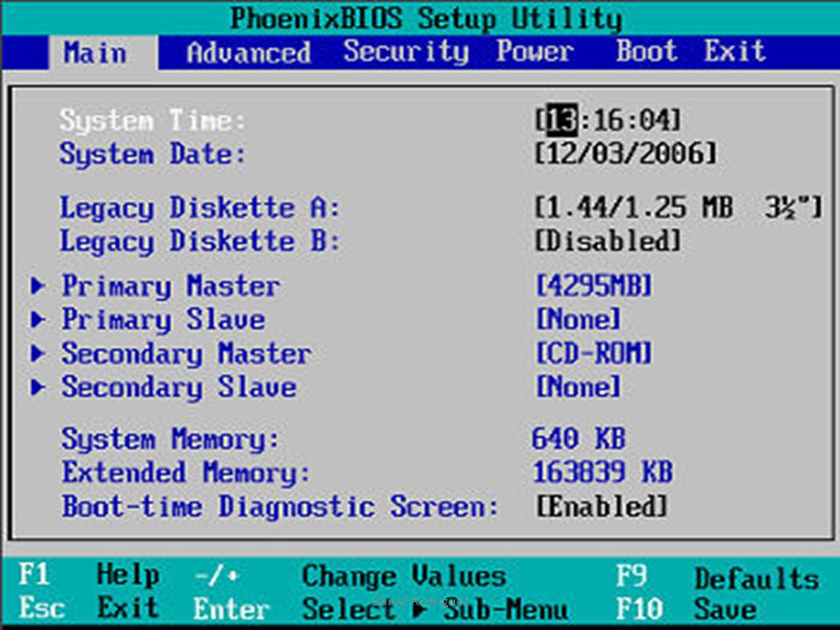The width and height of the screenshot is (840, 630).
Task: Select the highlighted hour field 13
Action: [562, 120]
